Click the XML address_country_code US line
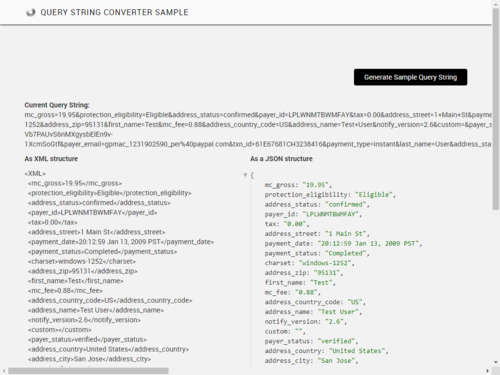 coord(110,300)
